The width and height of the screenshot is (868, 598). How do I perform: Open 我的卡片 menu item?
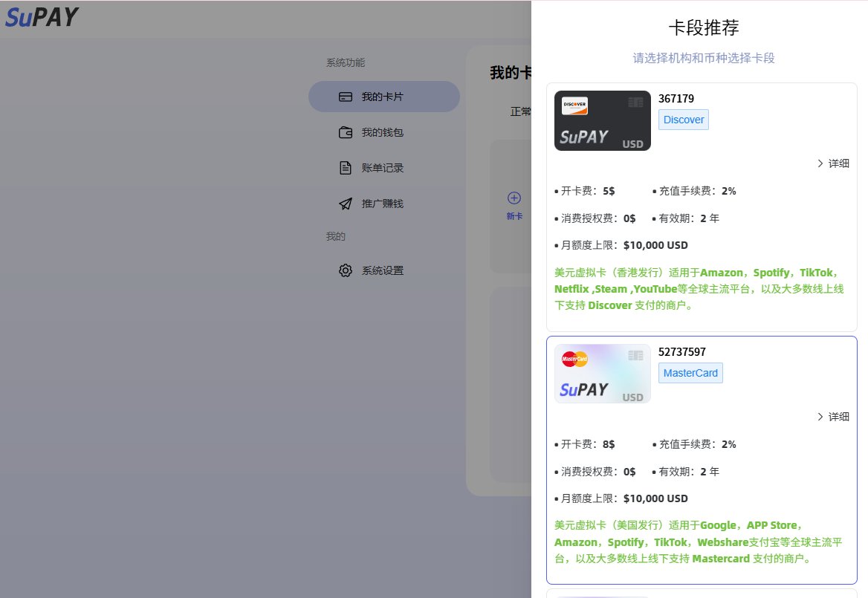[384, 97]
